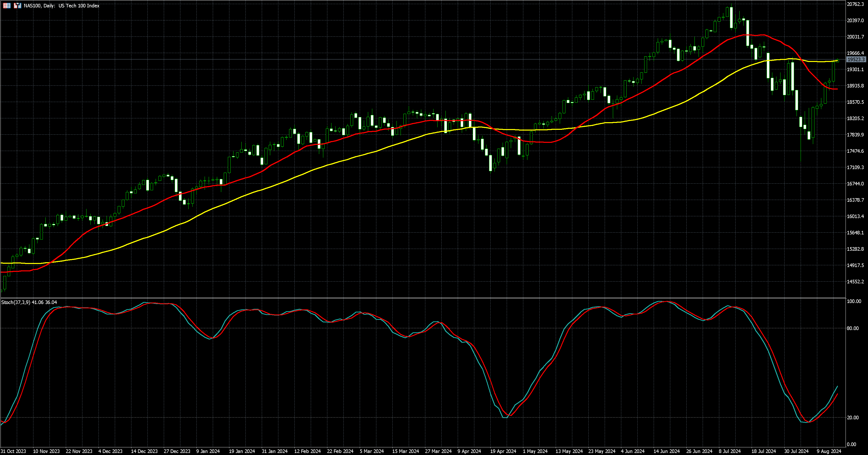Click the 20.00 stochastic level label

click(853, 418)
